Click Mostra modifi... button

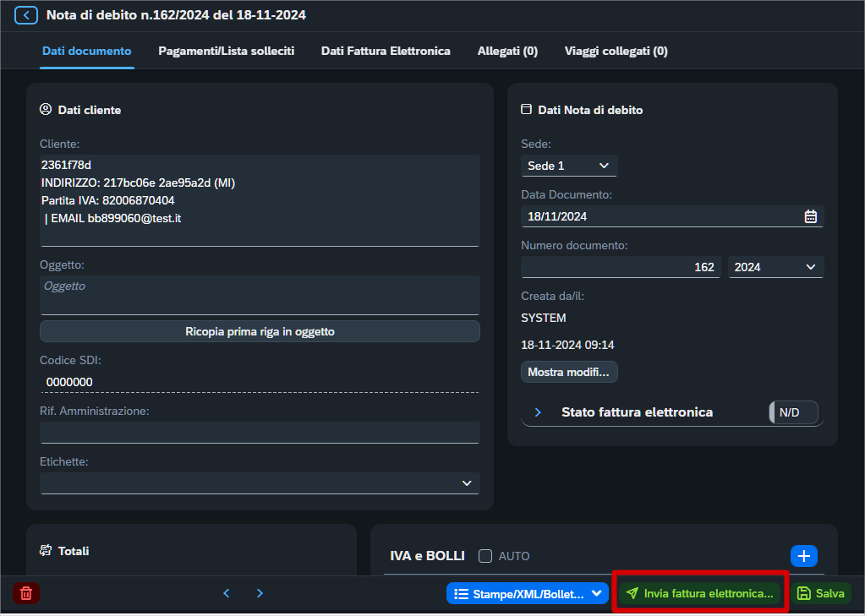pos(569,372)
